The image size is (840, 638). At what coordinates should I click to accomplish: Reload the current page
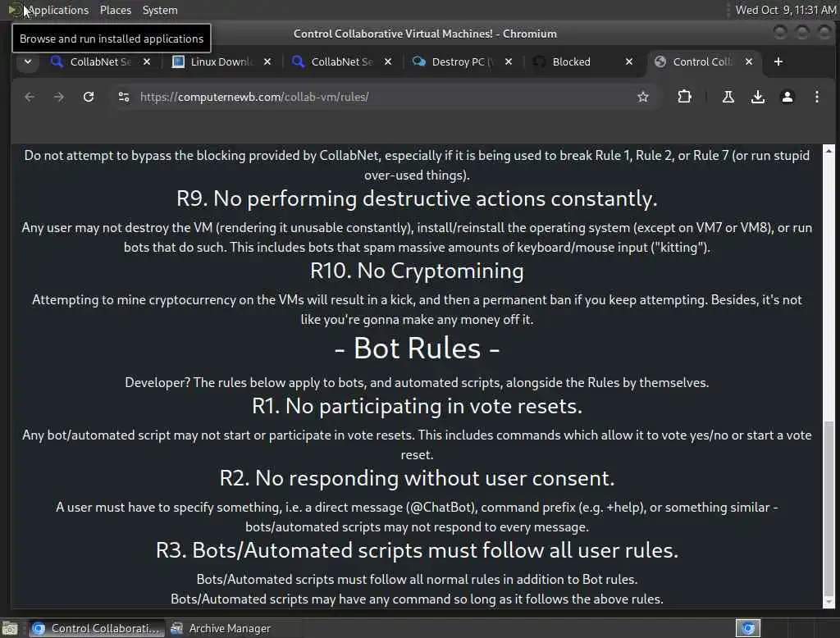click(89, 97)
